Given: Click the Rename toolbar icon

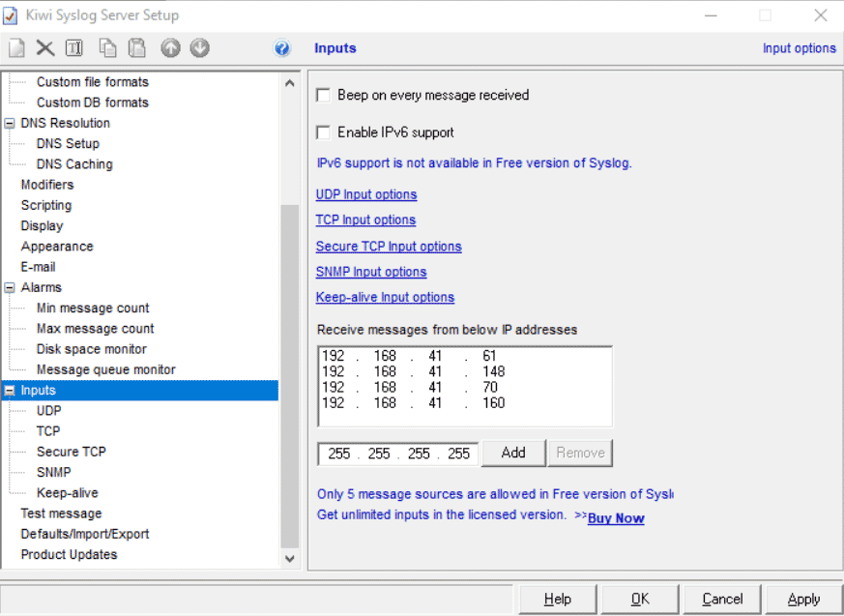Looking at the screenshot, I should click(x=74, y=48).
